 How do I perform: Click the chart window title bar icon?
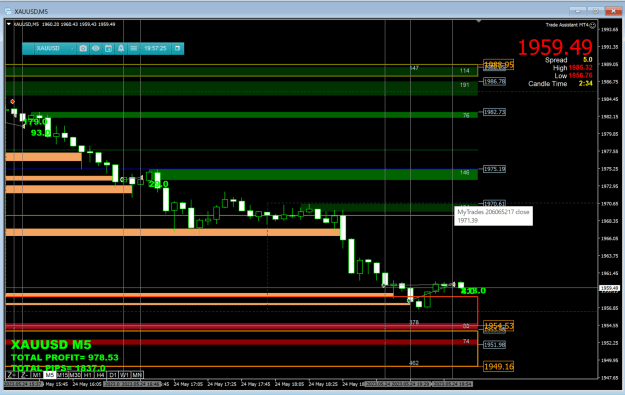[x=8, y=11]
